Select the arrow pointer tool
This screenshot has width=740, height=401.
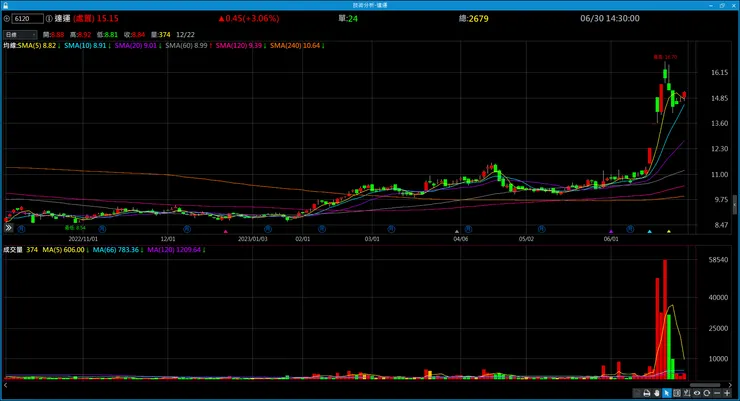(x=667, y=393)
